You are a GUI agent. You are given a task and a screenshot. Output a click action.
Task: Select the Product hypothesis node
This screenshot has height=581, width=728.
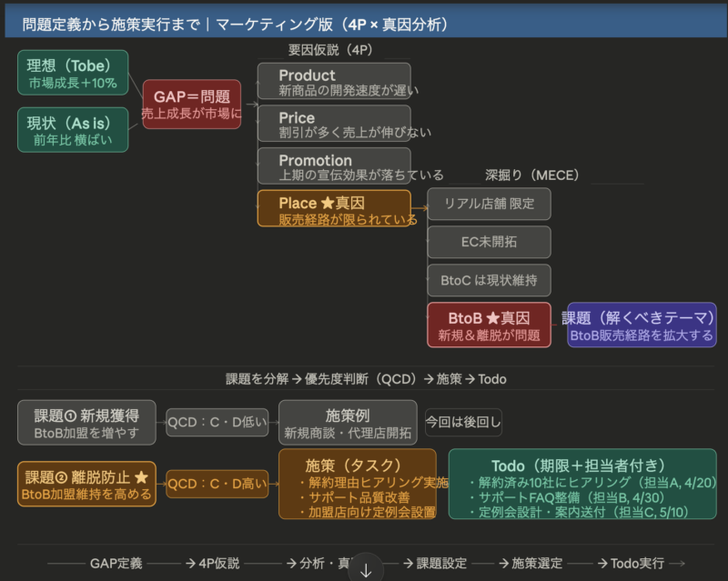click(333, 81)
